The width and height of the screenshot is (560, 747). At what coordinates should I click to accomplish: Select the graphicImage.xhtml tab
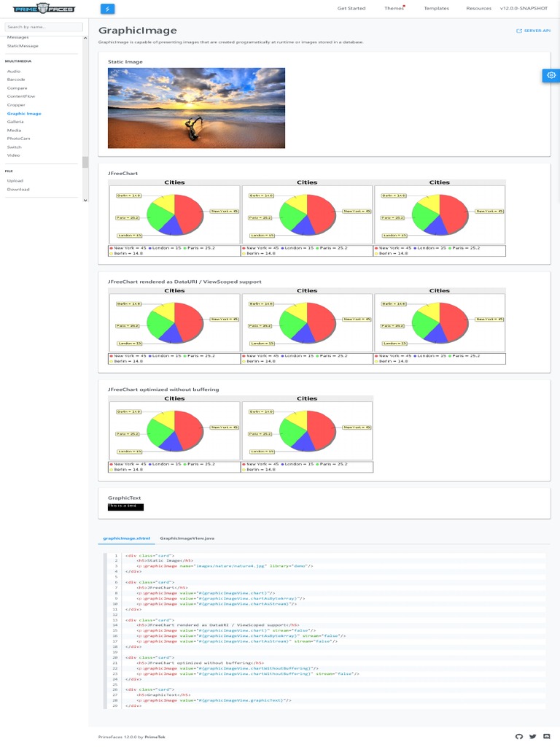coord(126,538)
